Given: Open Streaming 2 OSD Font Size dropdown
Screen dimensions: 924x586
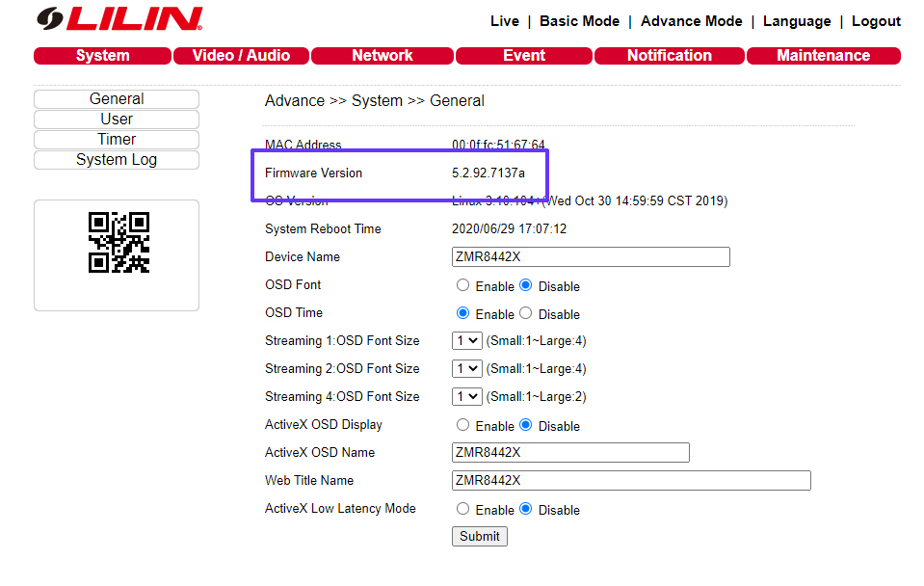Looking at the screenshot, I should (x=466, y=368).
